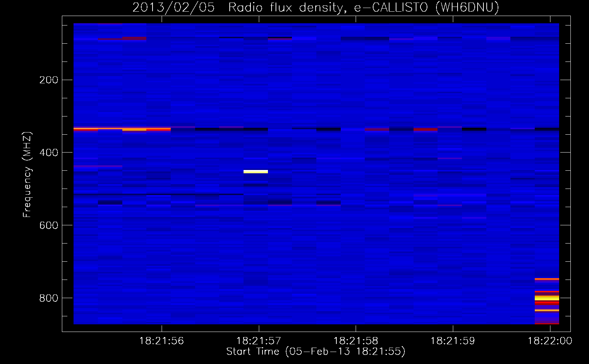The height and width of the screenshot is (364, 589).
Task: Click the 18:21:56 time tick label
Action: point(162,341)
